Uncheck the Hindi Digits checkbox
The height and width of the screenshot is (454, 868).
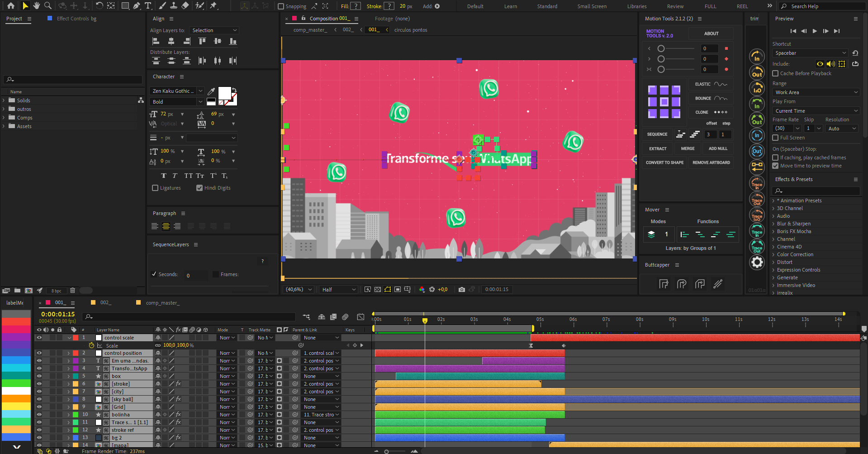tap(199, 188)
